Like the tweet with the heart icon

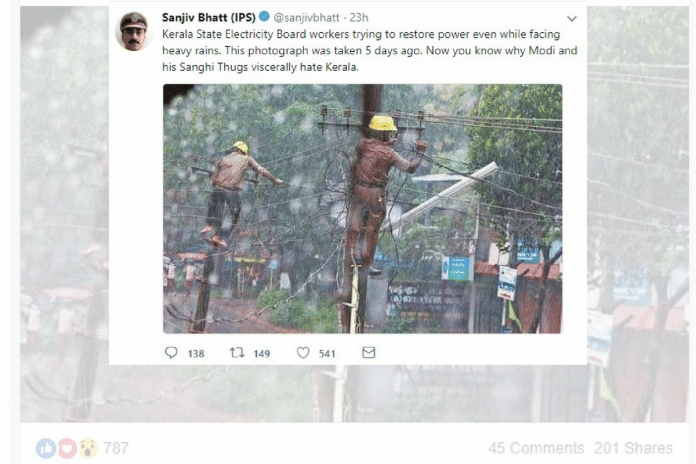(303, 353)
